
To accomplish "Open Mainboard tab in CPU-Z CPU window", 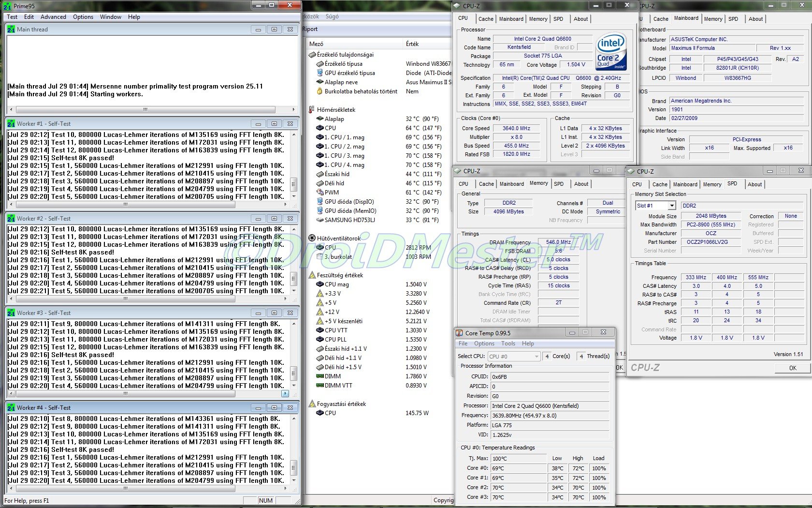I will 511,19.
